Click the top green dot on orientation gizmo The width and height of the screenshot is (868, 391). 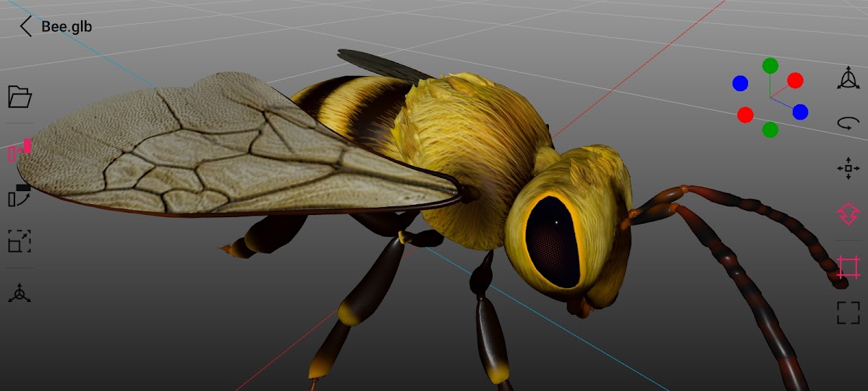pyautogui.click(x=770, y=66)
